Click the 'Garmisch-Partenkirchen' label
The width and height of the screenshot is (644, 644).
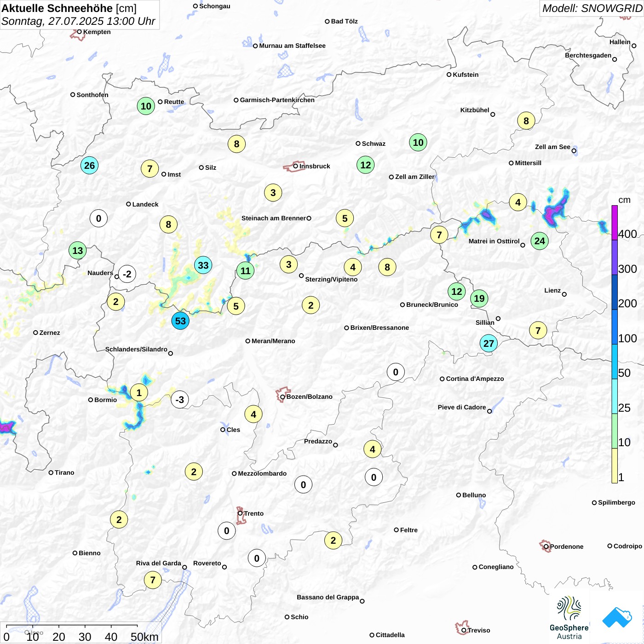(277, 100)
